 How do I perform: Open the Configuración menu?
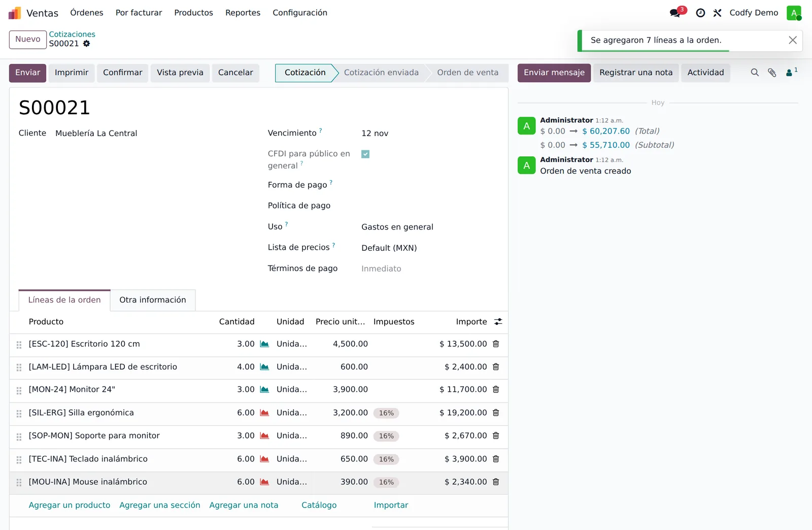coord(300,13)
